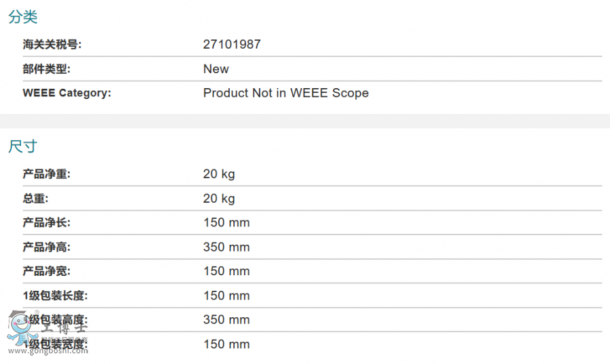
Task: Select the 20 kg value for 总重
Action: pos(219,199)
